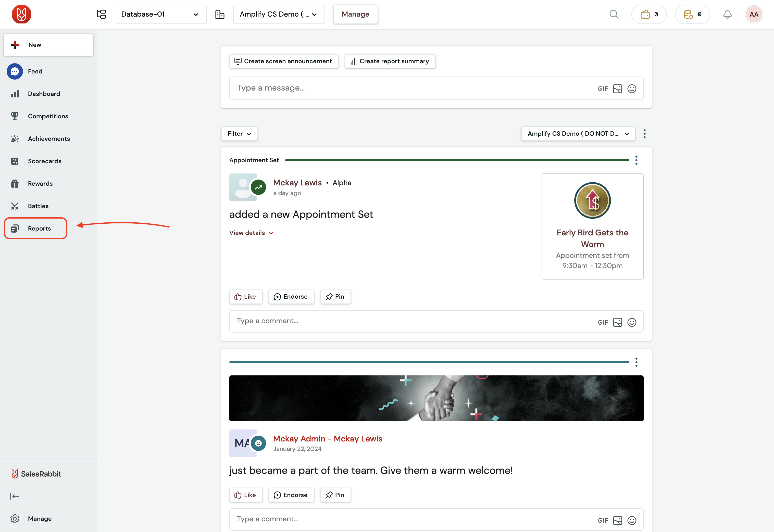774x532 pixels.
Task: Click Create screen announcement button
Action: point(284,61)
